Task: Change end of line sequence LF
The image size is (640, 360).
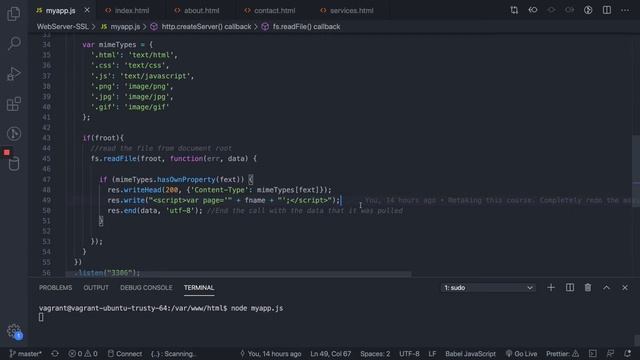Action: click(x=432, y=354)
